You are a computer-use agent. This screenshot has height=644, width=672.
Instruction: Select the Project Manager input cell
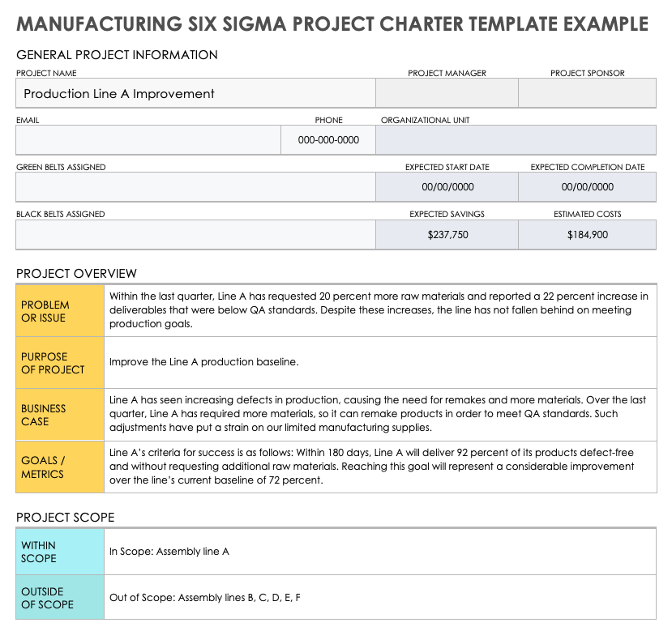[x=447, y=94]
